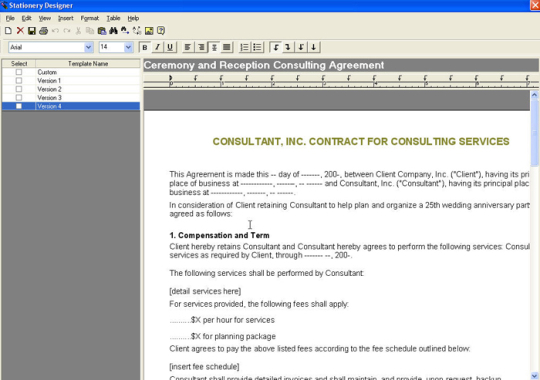540x380 pixels.
Task: Click the scroll down arrow of the document
Action: [534, 376]
